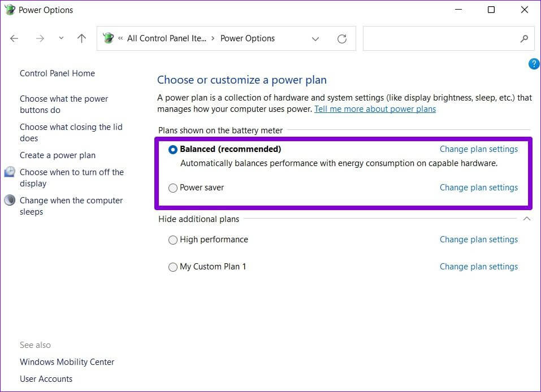The image size is (541, 392).
Task: Click the Forward navigation arrow
Action: click(x=40, y=38)
